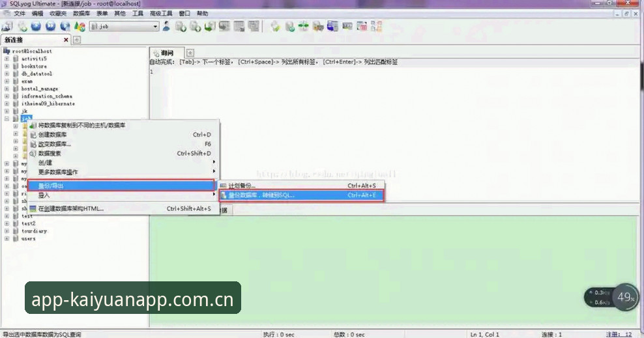Image resolution: width=644 pixels, height=338 pixels.
Task: Click the last orange grid toolbar icon
Action: [x=376, y=26]
